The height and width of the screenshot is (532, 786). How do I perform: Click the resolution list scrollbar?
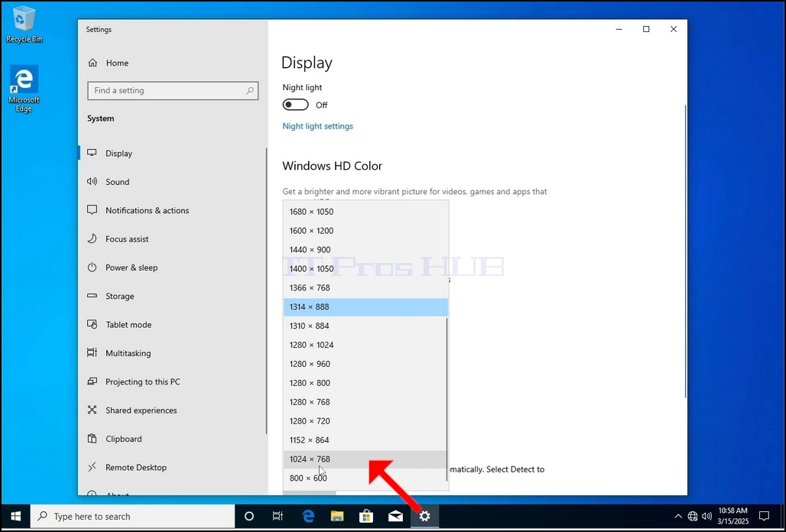pos(447,399)
